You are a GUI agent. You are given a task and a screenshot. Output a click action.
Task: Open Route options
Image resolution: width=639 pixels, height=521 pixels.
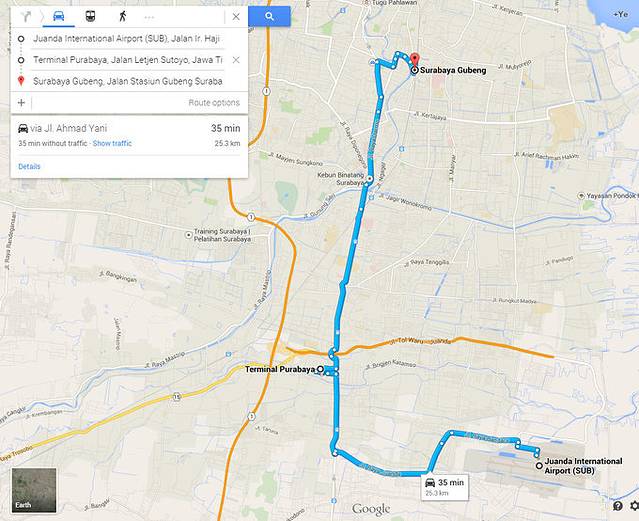[x=214, y=103]
